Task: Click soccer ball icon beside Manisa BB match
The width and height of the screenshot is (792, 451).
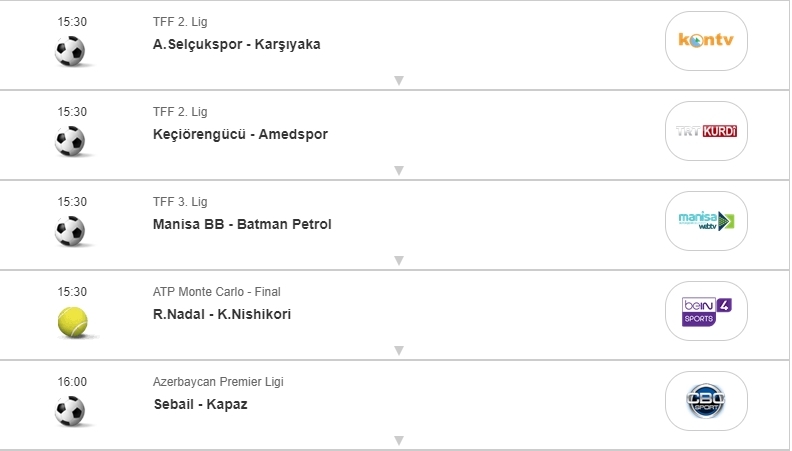Action: point(70,231)
